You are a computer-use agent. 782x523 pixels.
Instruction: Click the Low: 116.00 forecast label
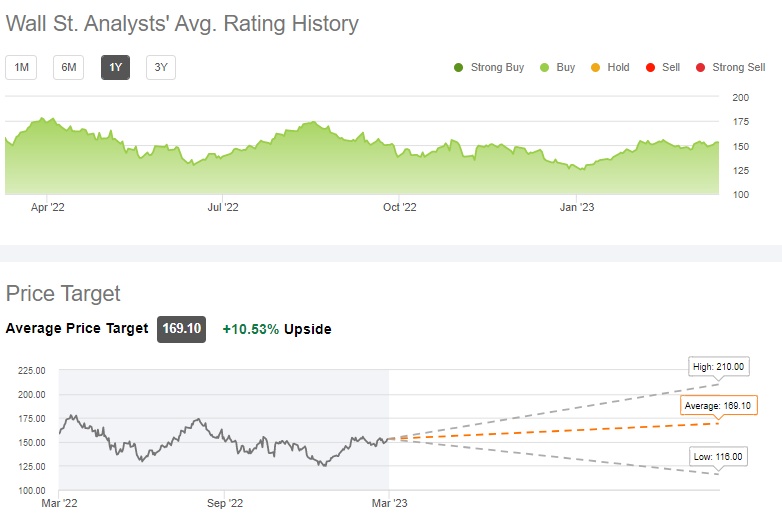pyautogui.click(x=719, y=457)
